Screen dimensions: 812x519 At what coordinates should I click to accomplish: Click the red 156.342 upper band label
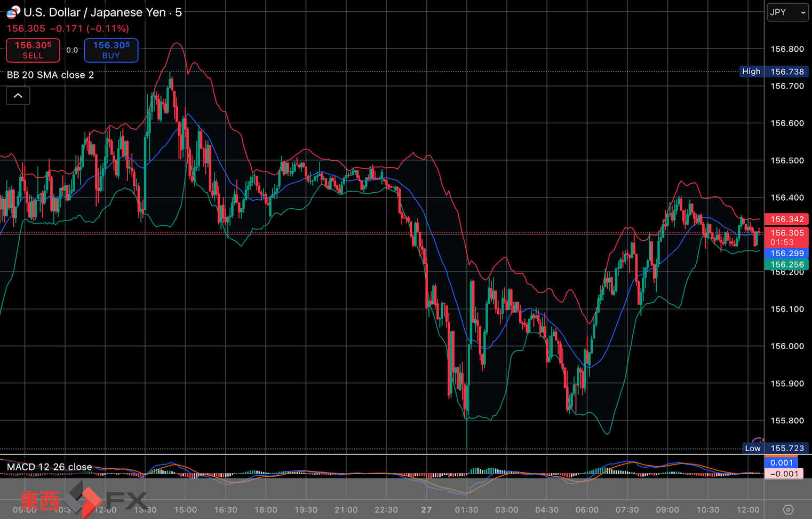[786, 219]
